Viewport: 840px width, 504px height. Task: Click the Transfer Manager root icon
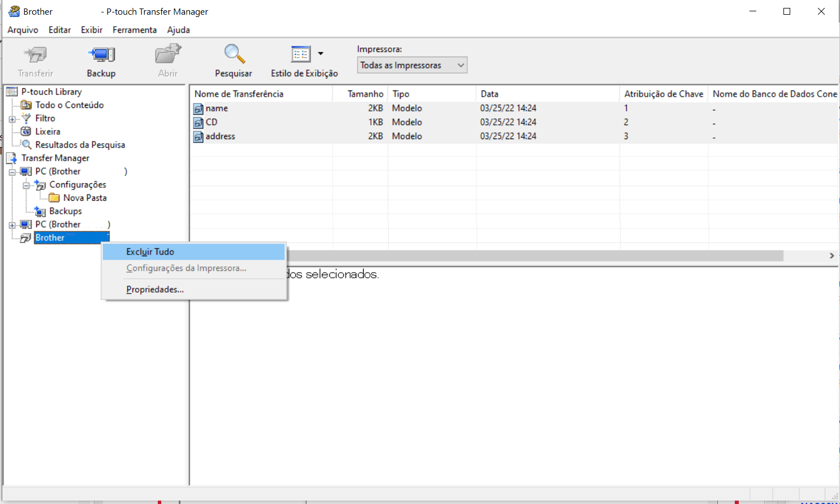click(x=12, y=158)
